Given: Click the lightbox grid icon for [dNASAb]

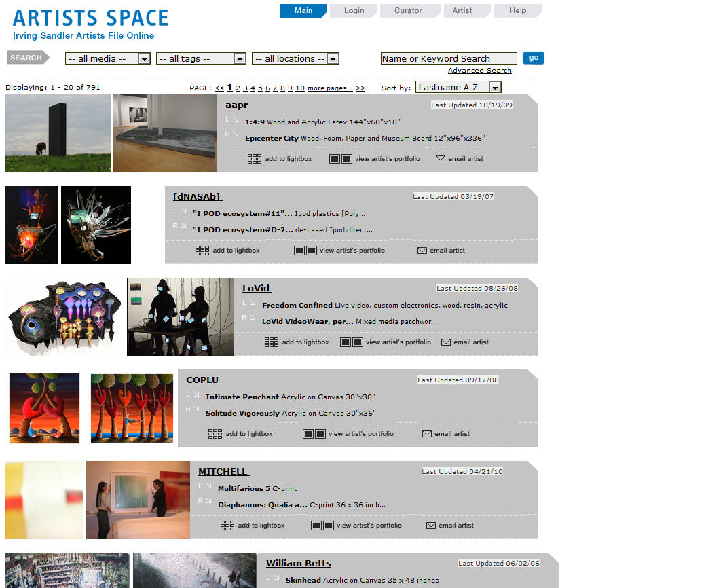Looking at the screenshot, I should click(202, 251).
